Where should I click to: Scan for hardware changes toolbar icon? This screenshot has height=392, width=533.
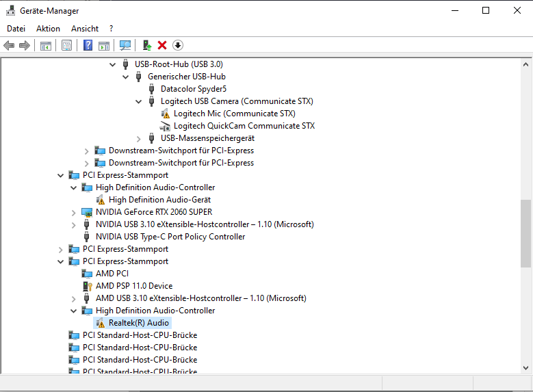125,45
